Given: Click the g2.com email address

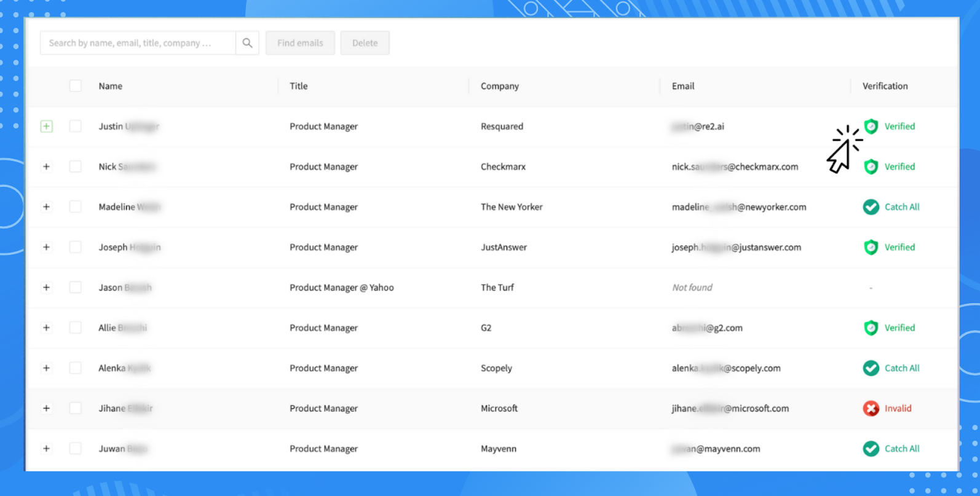Looking at the screenshot, I should (707, 328).
